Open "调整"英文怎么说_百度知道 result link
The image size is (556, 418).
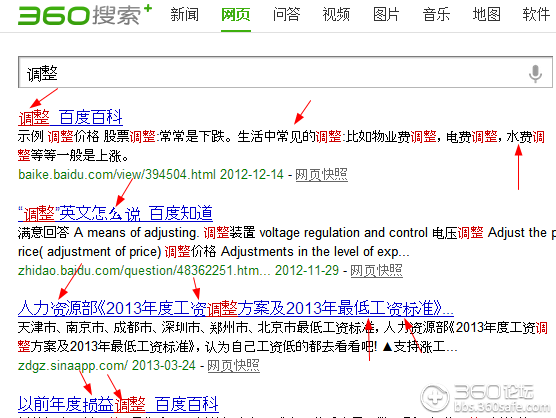click(x=115, y=213)
